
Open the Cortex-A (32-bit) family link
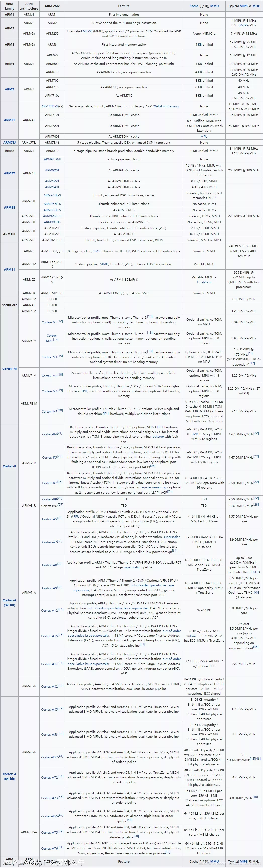[x=9, y=602]
